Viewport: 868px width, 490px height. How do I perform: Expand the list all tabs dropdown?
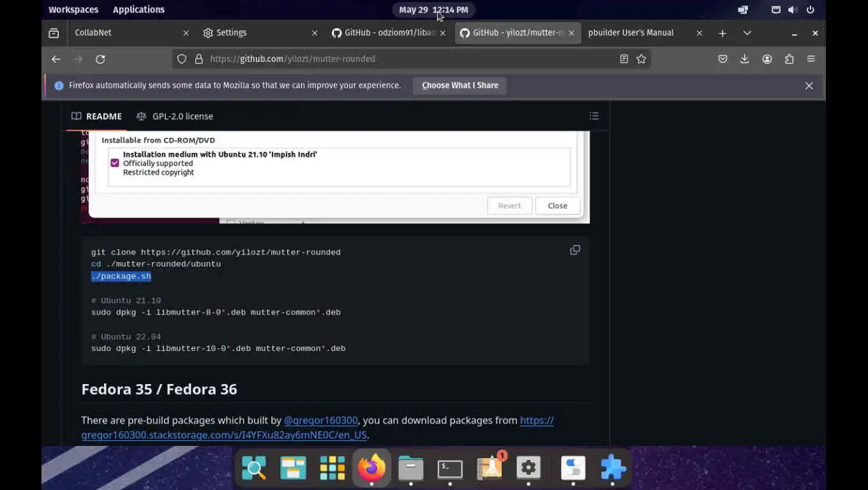[747, 33]
